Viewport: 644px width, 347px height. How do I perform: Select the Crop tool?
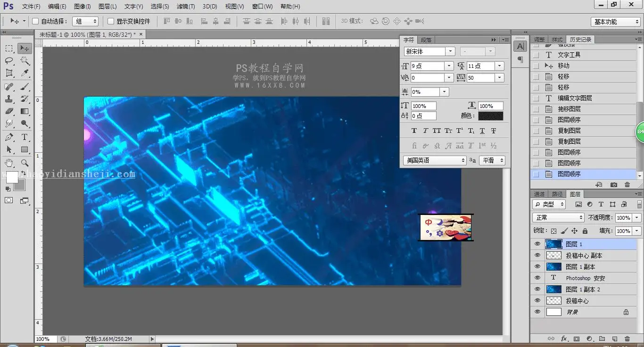(9, 73)
